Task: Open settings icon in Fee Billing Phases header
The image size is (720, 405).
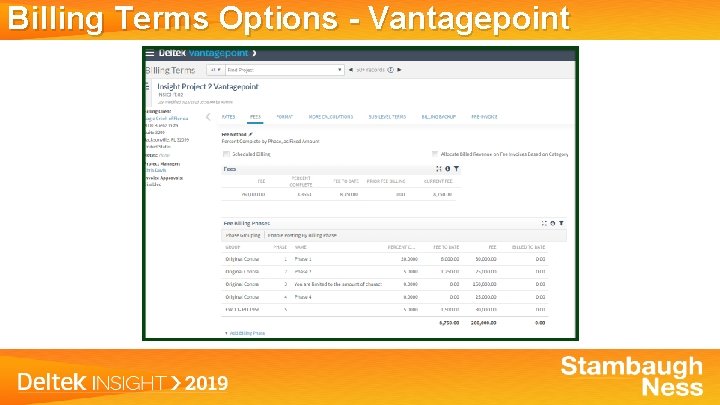Action: pyautogui.click(x=553, y=223)
